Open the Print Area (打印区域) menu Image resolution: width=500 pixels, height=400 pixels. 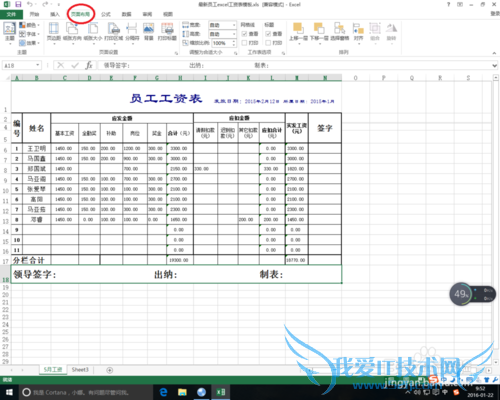114,33
